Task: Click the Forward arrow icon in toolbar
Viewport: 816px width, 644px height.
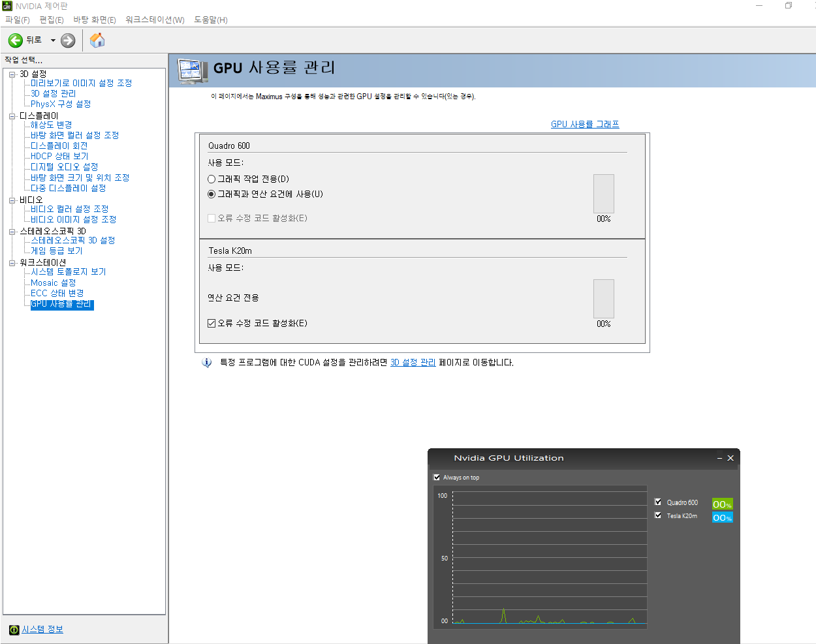Action: (x=68, y=40)
